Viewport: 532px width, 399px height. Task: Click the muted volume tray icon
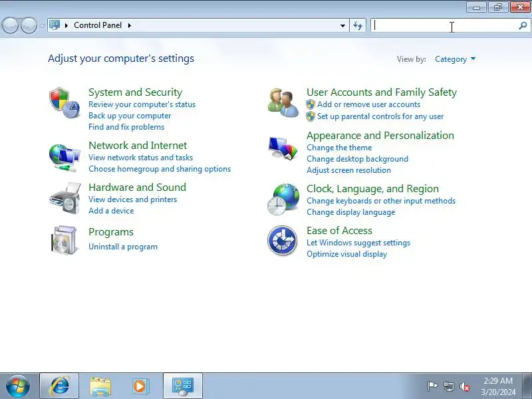tap(465, 386)
